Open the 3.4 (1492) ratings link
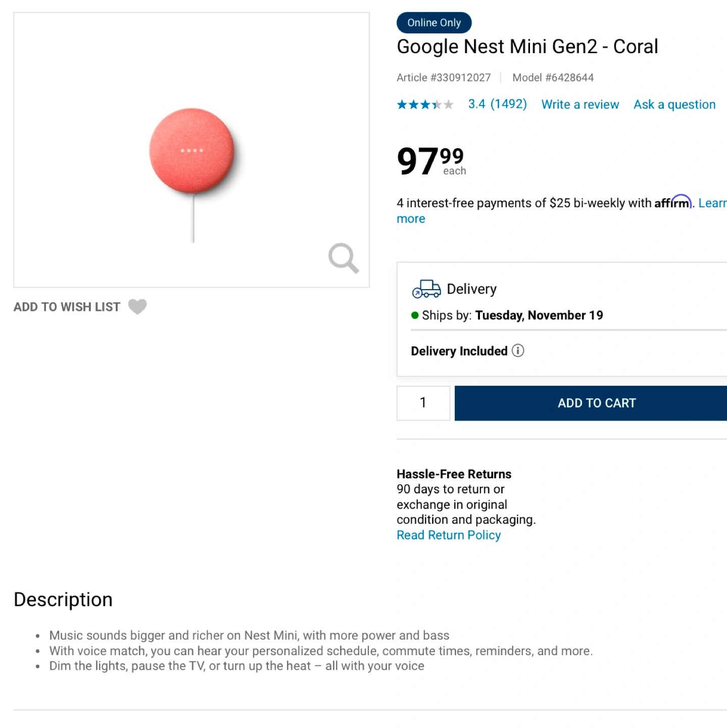This screenshot has height=728, width=727. (497, 104)
